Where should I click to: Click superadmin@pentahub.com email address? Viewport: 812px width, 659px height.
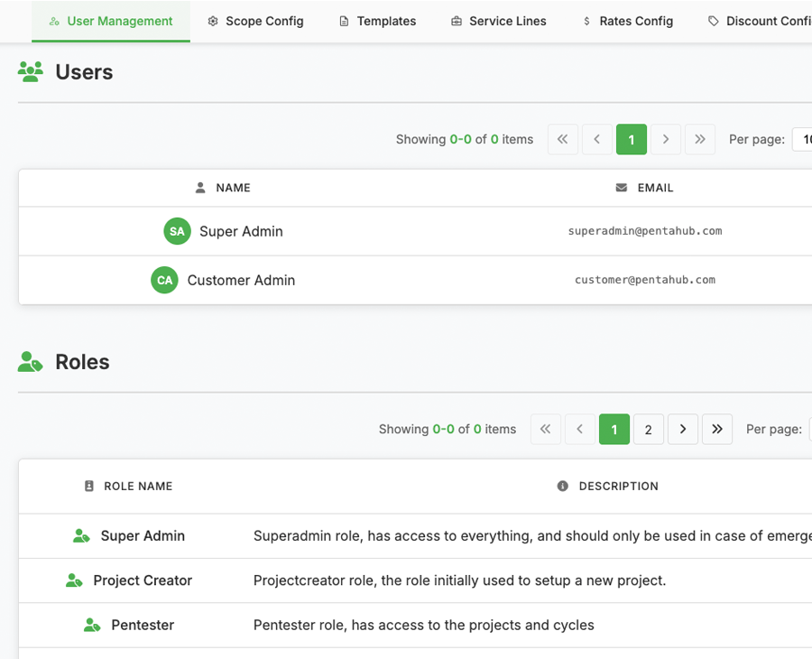tap(644, 231)
